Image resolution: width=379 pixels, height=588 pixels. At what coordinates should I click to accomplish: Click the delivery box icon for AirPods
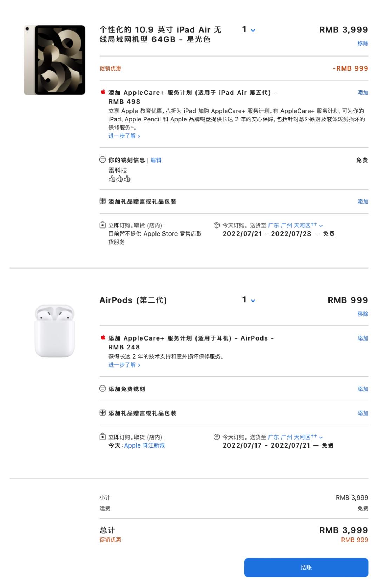(x=217, y=437)
